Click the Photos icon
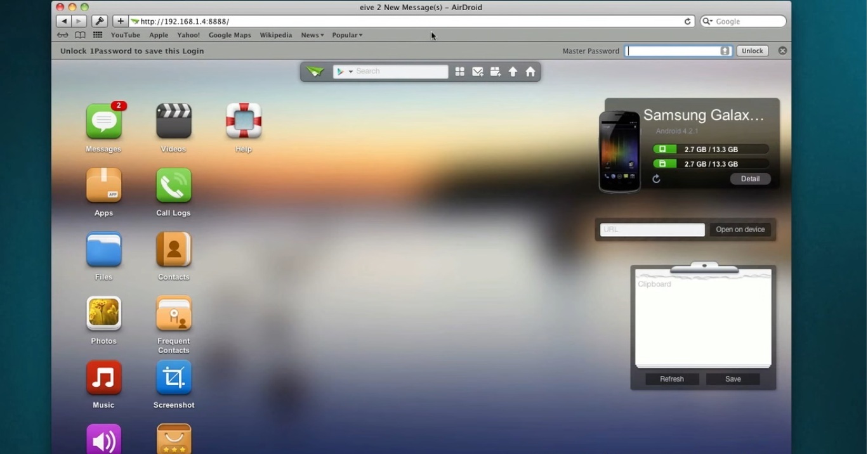The height and width of the screenshot is (454, 868). (x=103, y=313)
